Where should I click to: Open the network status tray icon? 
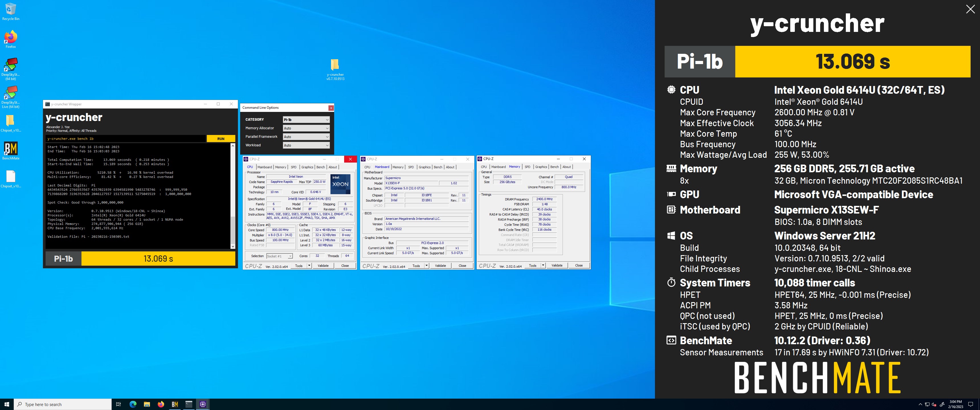point(927,404)
